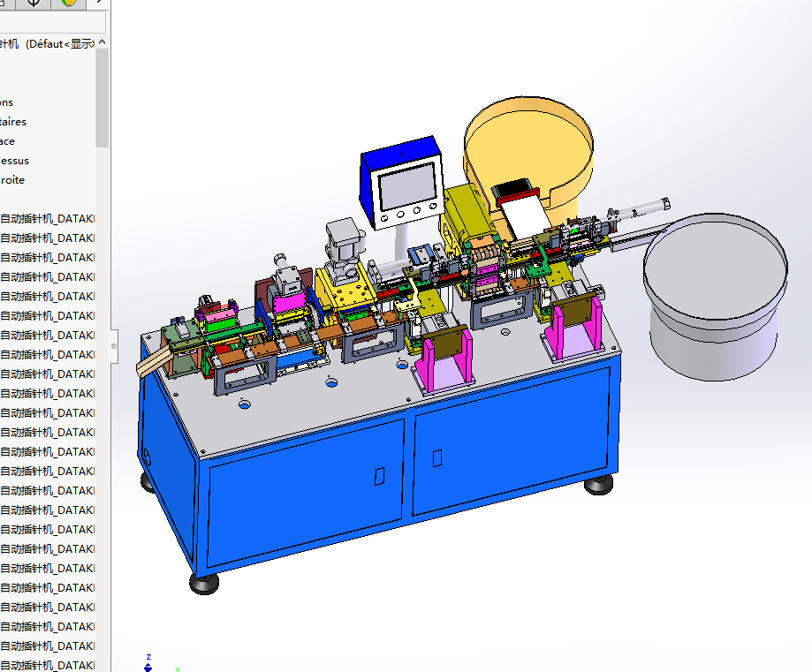Select the first 自动插针机_DATAKI component in tree
Screen dimensions: 812x672
point(48,219)
